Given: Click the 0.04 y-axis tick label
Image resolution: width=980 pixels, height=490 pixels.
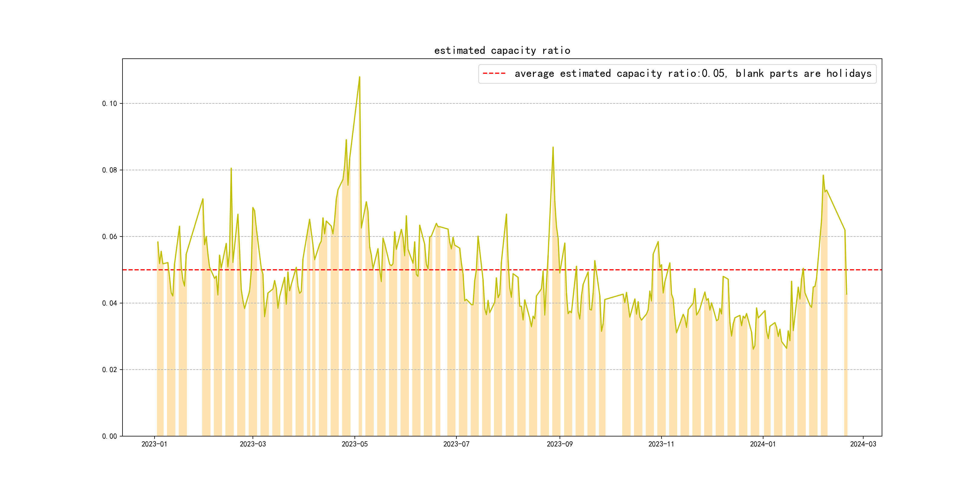Looking at the screenshot, I should point(109,303).
